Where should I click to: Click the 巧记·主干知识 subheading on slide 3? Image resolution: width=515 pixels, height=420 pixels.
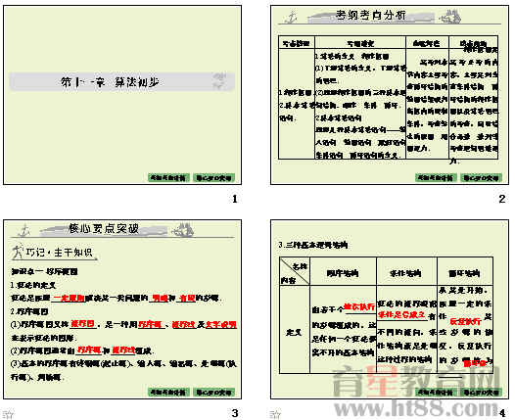point(59,253)
